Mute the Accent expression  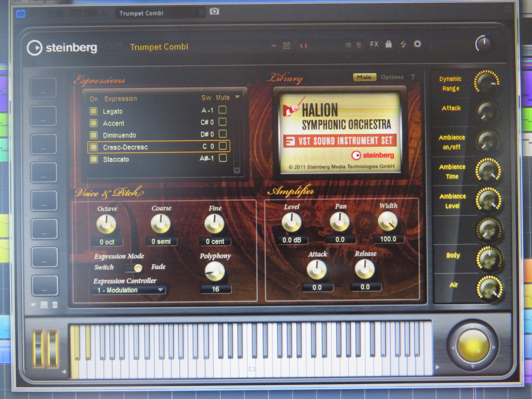point(223,122)
